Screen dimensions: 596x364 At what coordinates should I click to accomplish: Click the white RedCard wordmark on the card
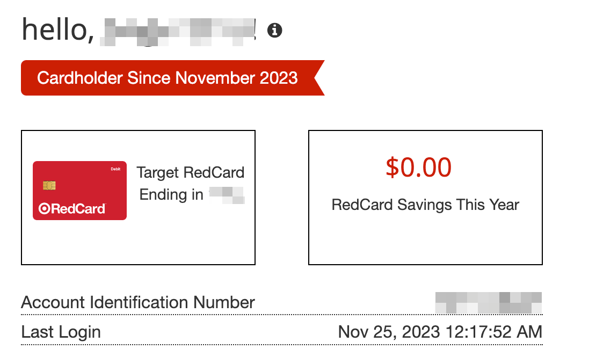point(78,209)
